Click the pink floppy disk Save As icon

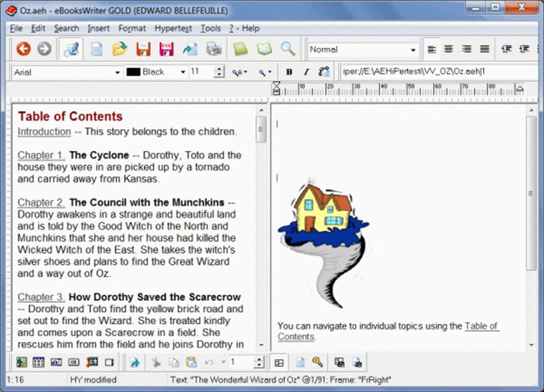[x=166, y=49]
